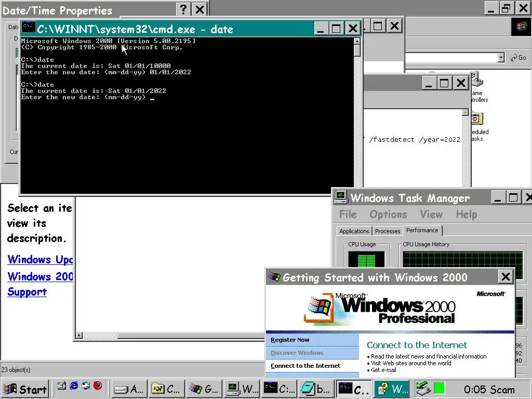This screenshot has height=399, width=532.
Task: Switch to help 'W...' taskbar button
Action: tap(391, 389)
